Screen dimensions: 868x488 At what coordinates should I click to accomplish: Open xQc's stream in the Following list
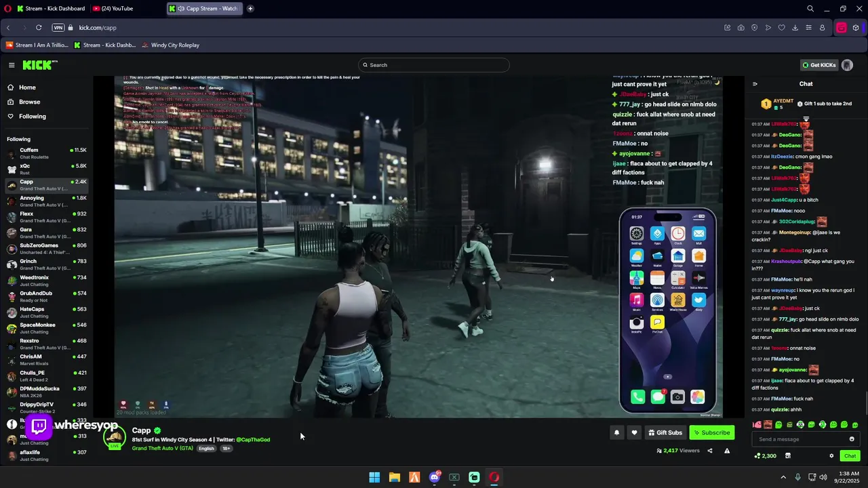click(47, 169)
